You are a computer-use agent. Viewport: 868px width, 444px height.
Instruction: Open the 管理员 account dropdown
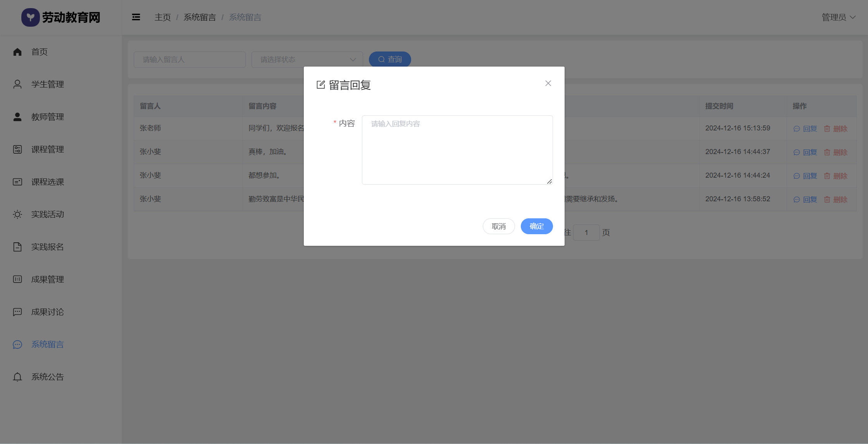tap(838, 17)
